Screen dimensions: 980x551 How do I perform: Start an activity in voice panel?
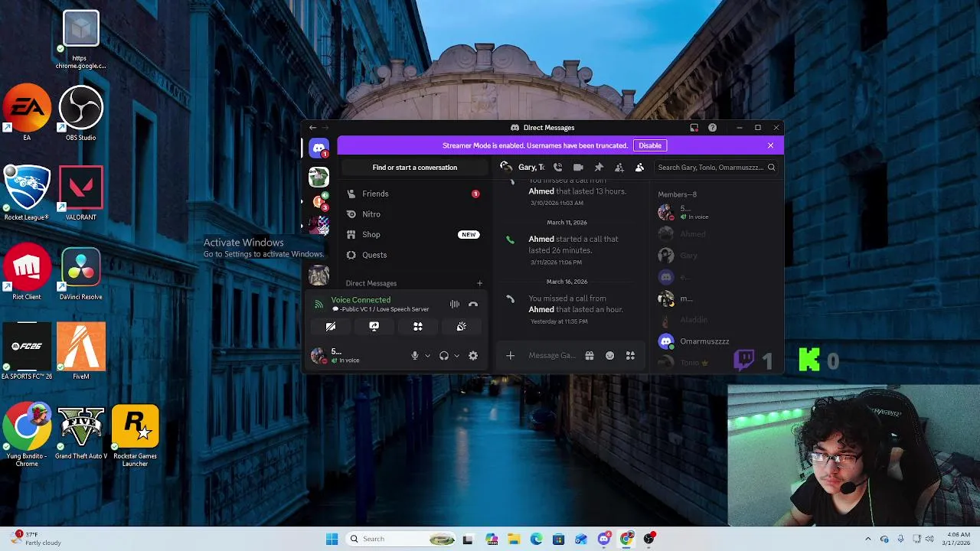click(x=418, y=326)
